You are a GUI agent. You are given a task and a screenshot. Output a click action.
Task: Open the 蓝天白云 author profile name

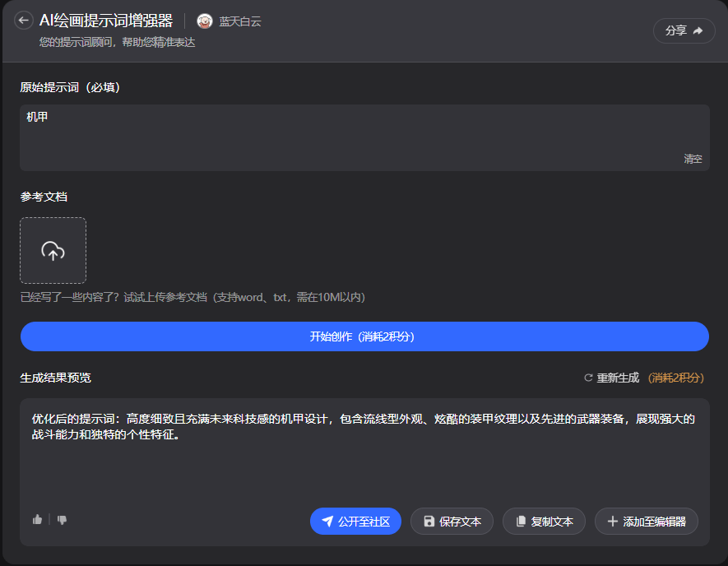coord(239,21)
